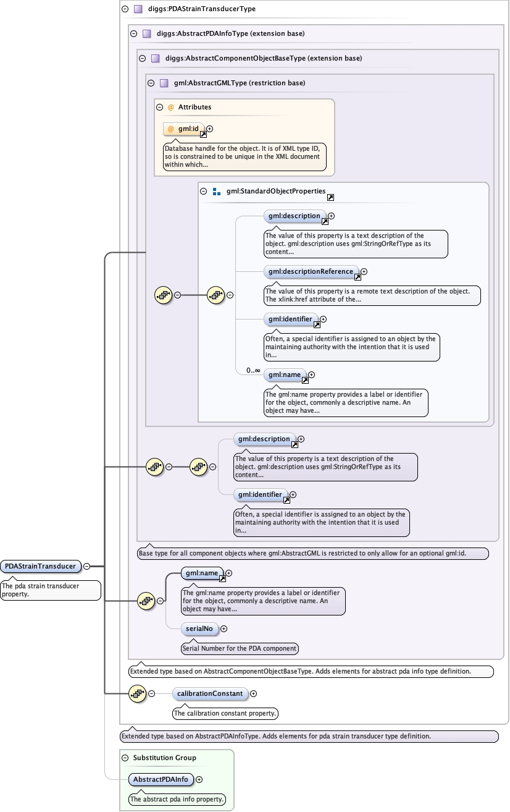510x812 pixels.
Task: Collapse the diggs:PDAStrainTransducerType box
Action: (125, 9)
